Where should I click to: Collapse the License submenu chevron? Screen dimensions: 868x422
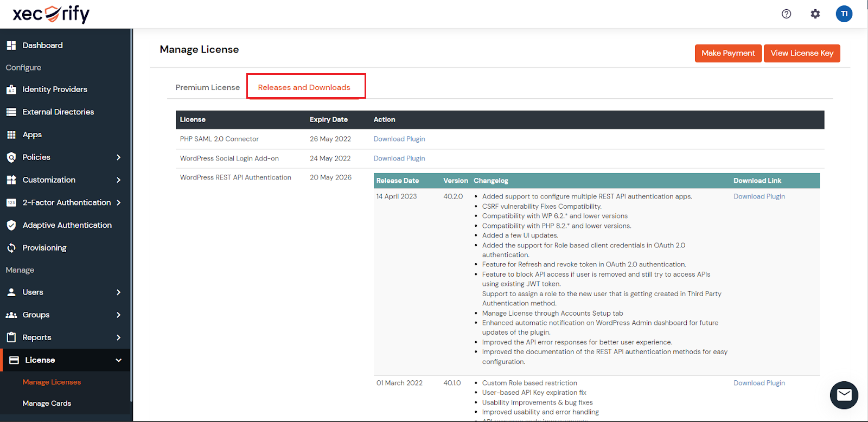pyautogui.click(x=118, y=360)
